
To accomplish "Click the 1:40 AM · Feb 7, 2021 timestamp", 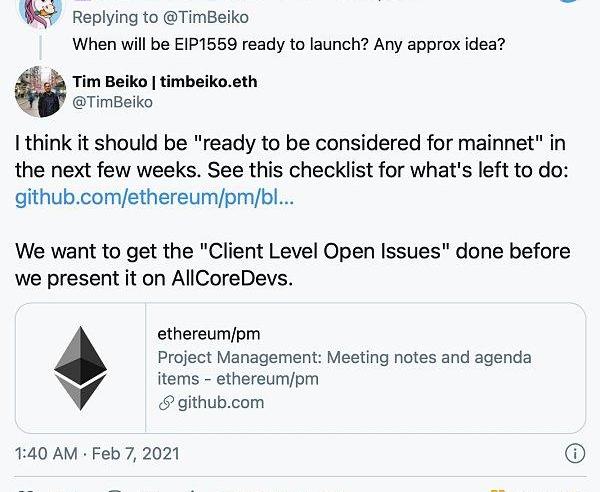I will 98,453.
